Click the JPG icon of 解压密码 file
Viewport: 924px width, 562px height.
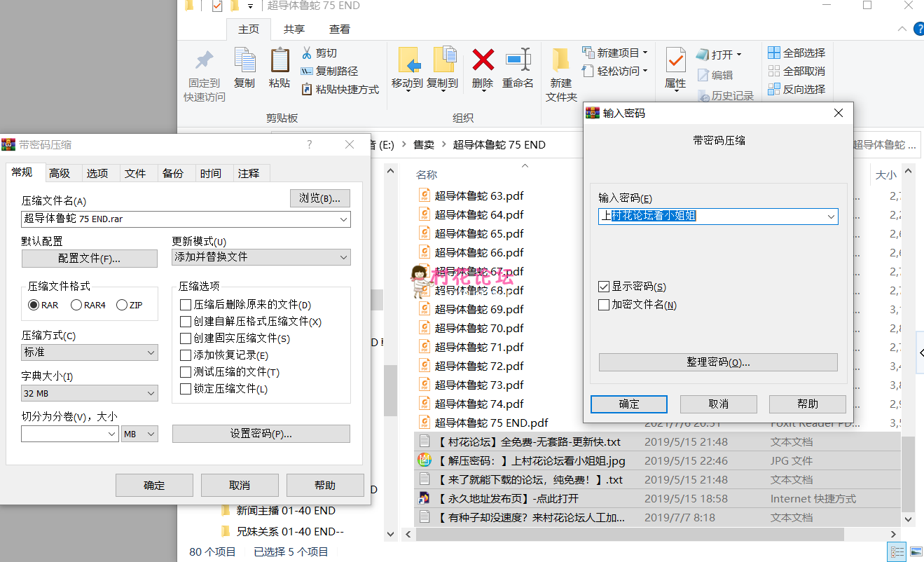pos(423,460)
